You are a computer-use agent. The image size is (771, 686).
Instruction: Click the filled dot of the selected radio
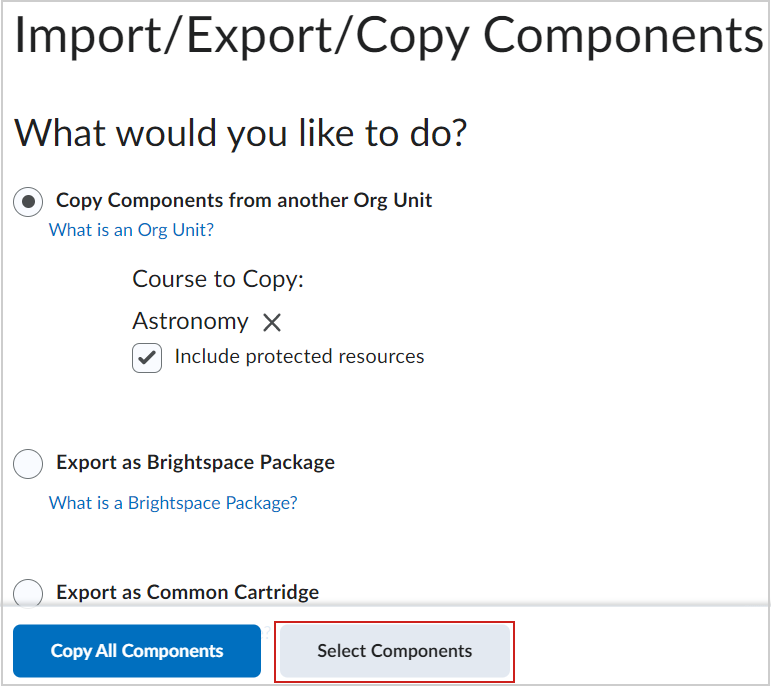click(28, 202)
